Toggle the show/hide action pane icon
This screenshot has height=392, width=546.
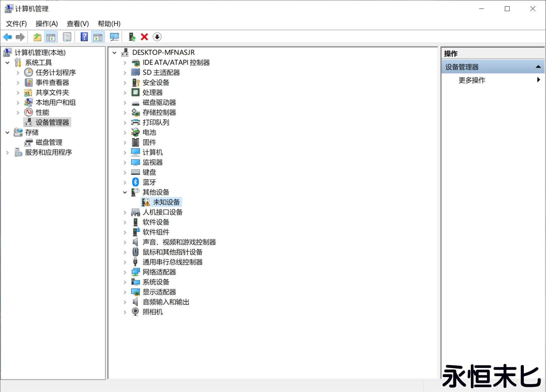tap(98, 37)
